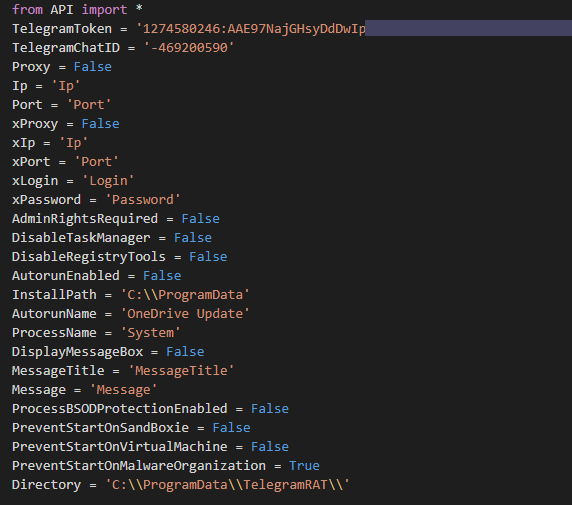Screen dimensions: 572x505
Task: Click the Telegram token string starting 1274580246
Action: (251, 29)
